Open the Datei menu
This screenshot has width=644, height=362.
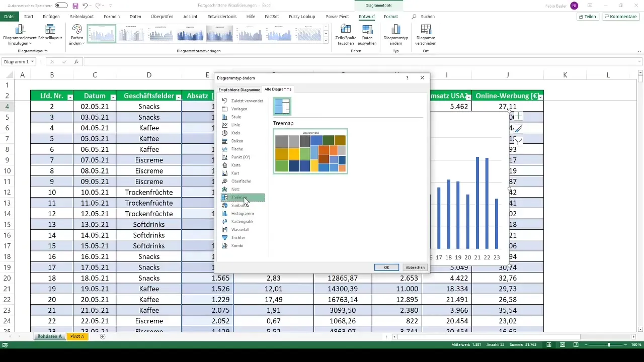pos(9,17)
